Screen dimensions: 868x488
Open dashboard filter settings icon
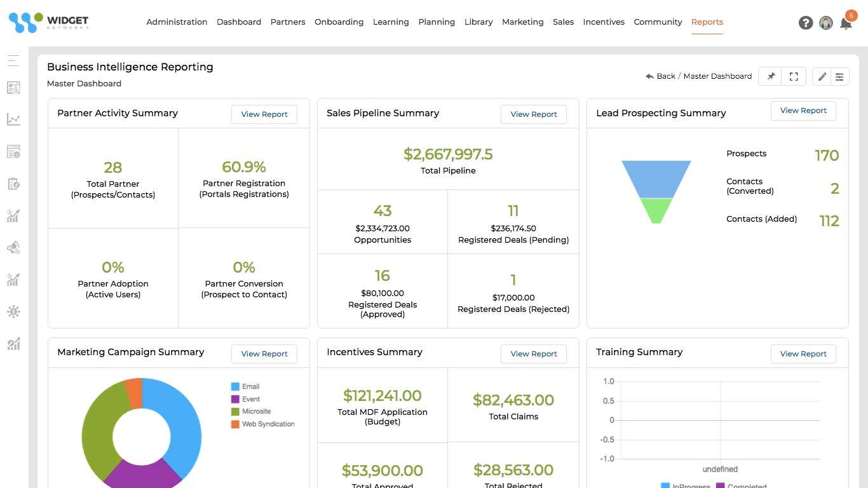tap(839, 76)
